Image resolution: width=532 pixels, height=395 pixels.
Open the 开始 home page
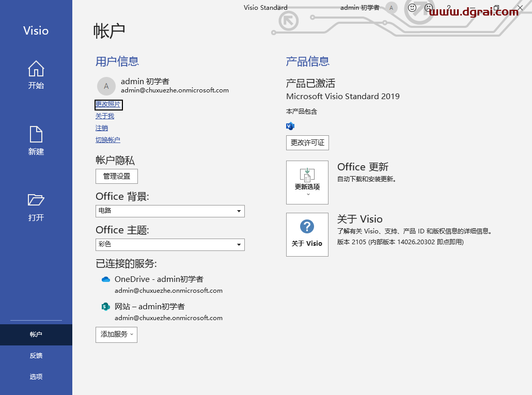coord(36,75)
